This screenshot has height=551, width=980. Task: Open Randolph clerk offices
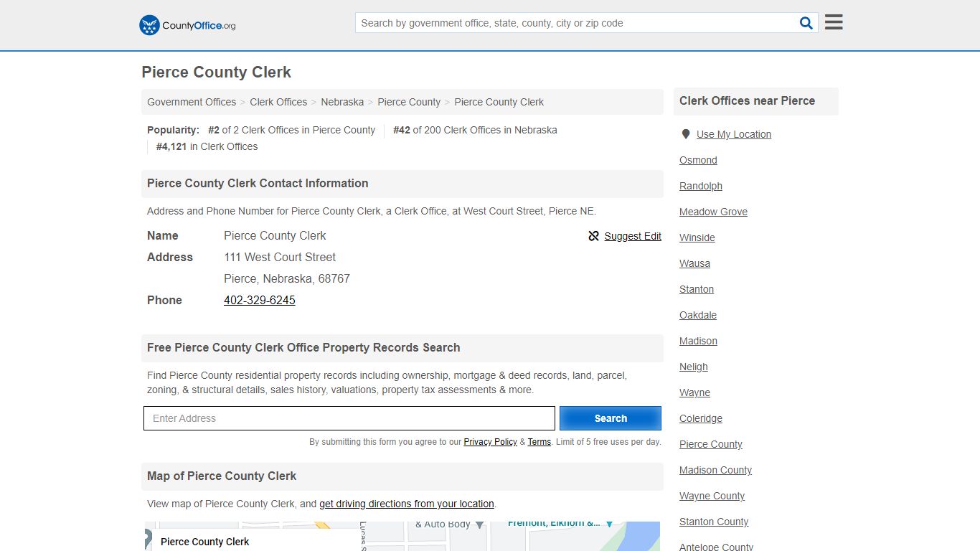tap(701, 186)
